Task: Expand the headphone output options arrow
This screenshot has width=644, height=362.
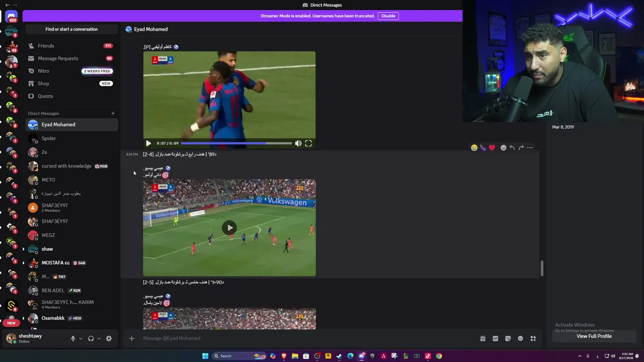Action: coord(99,339)
